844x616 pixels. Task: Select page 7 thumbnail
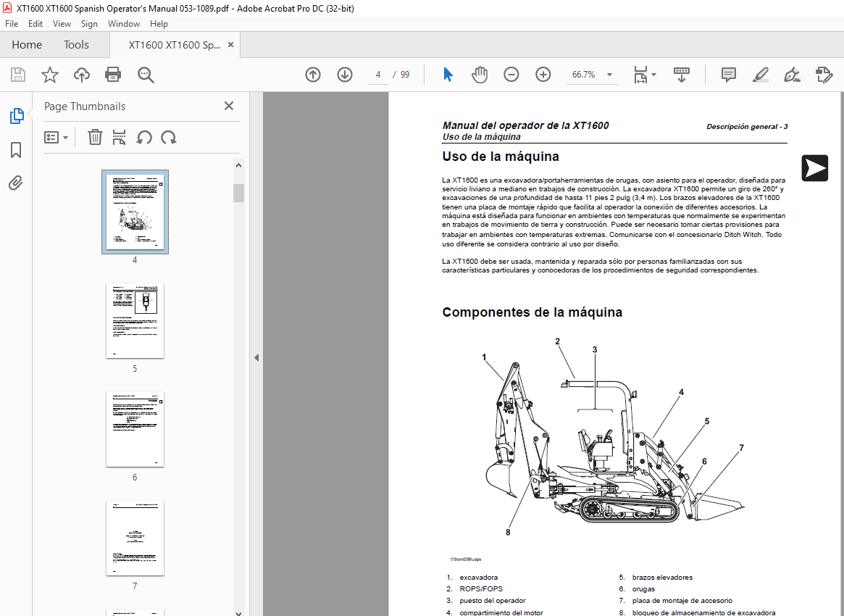pos(135,538)
